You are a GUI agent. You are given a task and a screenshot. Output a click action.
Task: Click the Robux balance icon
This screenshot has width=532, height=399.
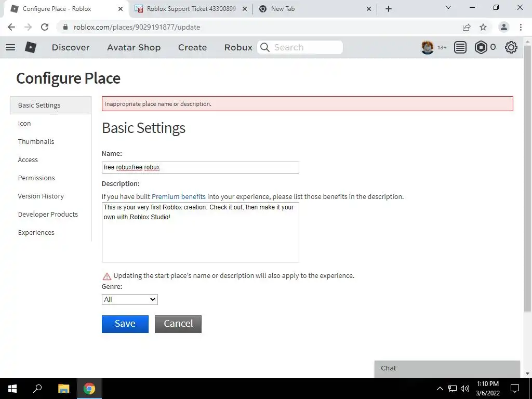coord(481,47)
